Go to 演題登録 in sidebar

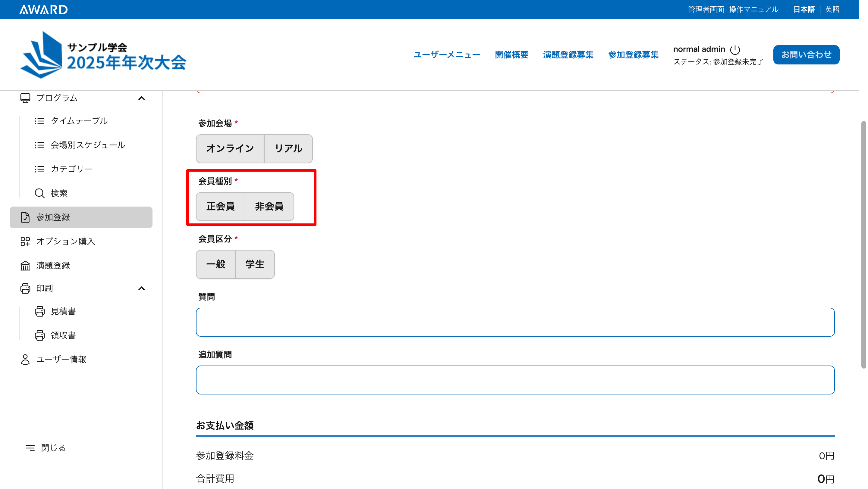pyautogui.click(x=53, y=266)
